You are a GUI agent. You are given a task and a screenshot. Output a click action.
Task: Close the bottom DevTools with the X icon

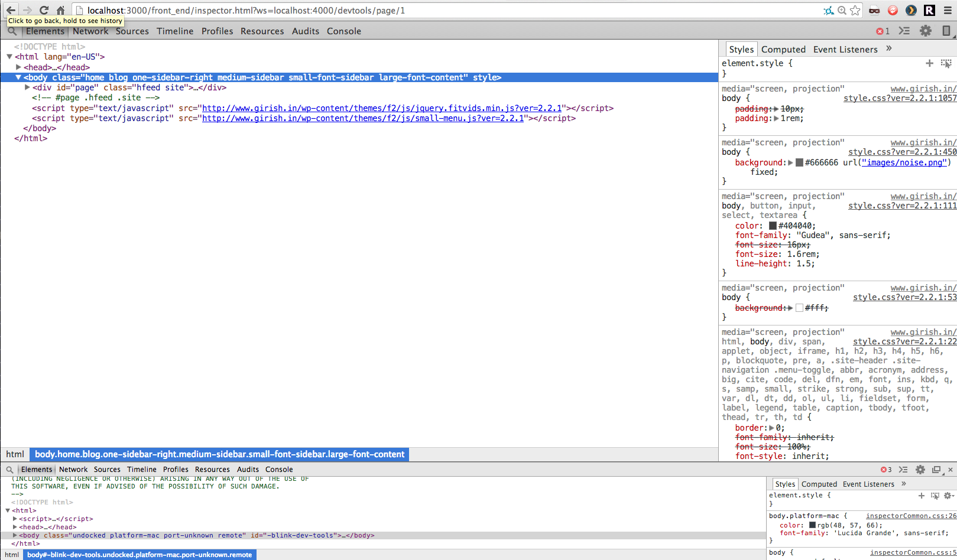click(950, 470)
